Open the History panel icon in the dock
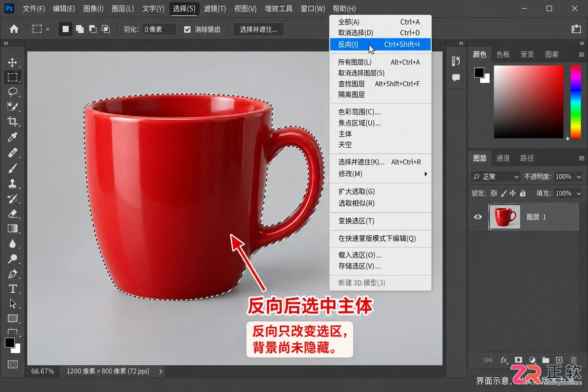This screenshot has width=588, height=392. click(x=456, y=61)
